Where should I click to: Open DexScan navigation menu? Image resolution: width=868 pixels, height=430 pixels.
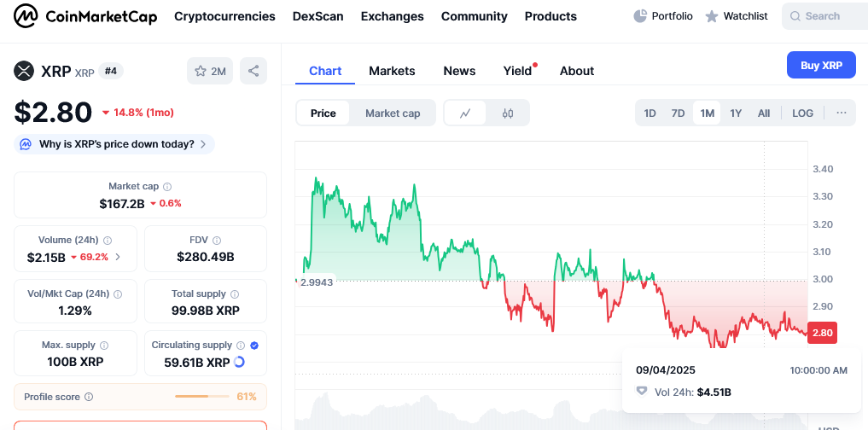[x=318, y=16]
